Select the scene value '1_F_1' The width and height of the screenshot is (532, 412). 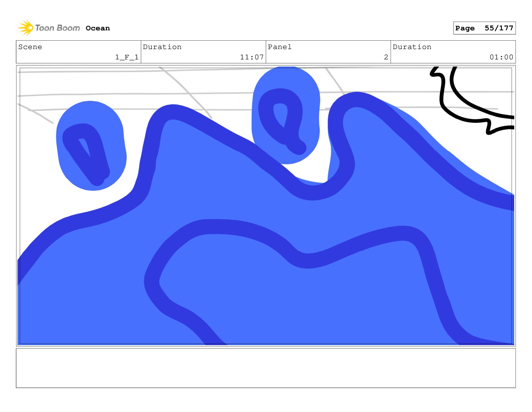[x=127, y=57]
